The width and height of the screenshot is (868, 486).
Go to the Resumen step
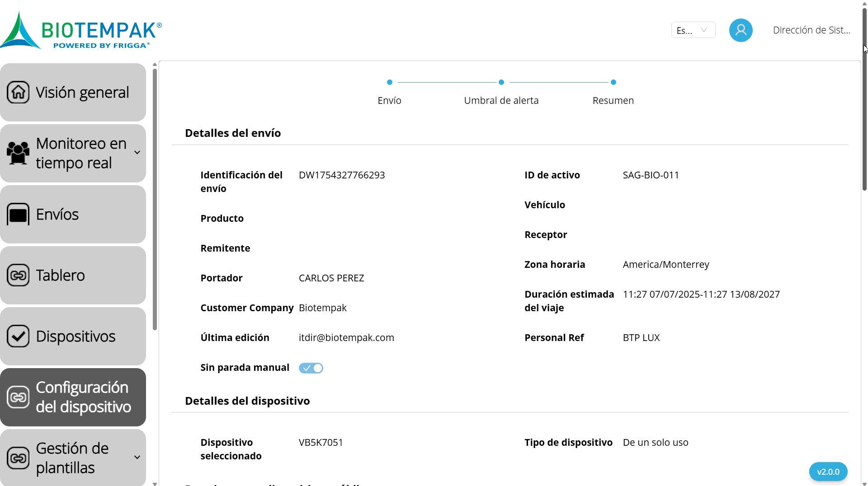pos(613,92)
